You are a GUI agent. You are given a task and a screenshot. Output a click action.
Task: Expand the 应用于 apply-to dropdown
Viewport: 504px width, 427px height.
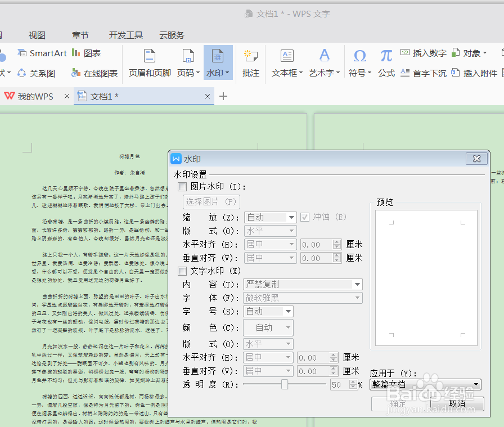(x=477, y=384)
